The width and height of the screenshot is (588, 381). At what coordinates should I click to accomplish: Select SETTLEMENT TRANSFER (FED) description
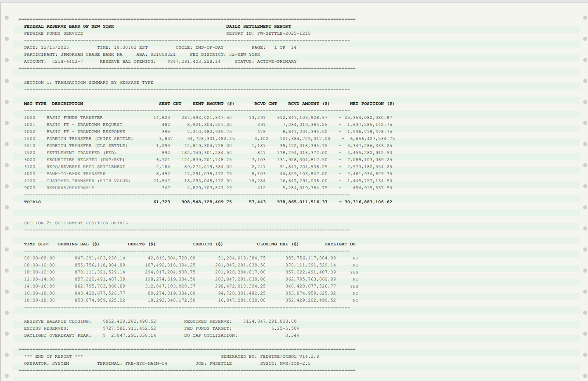point(81,153)
